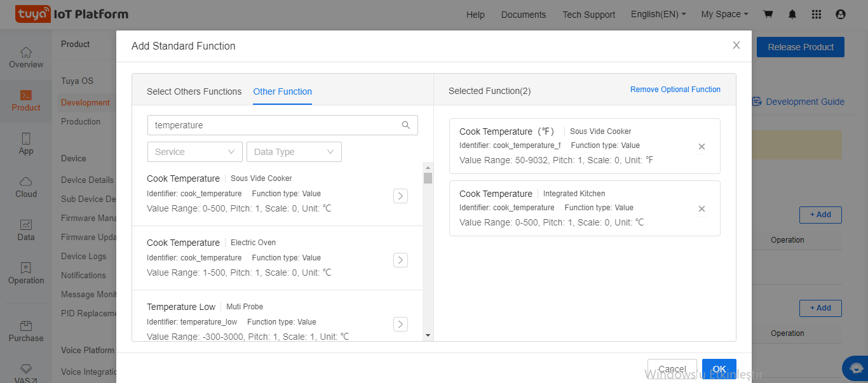Image resolution: width=868 pixels, height=383 pixels.
Task: Click the temperature search input field
Action: click(273, 125)
